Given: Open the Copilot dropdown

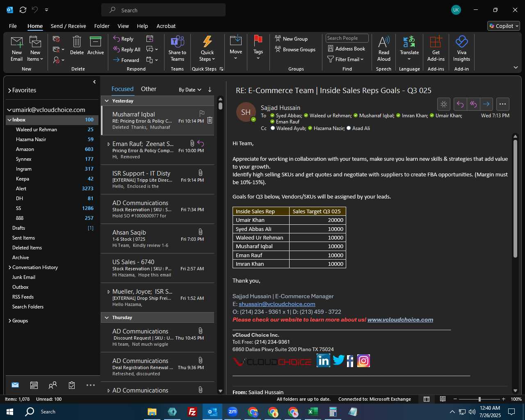Looking at the screenshot, I should 504,26.
